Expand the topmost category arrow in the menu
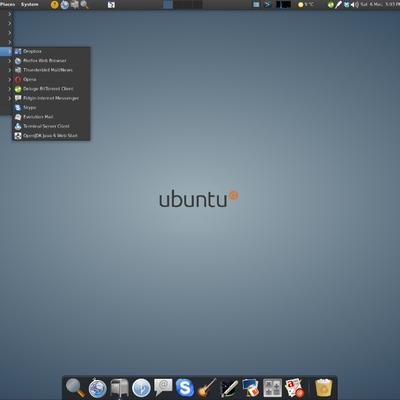This screenshot has height=400, width=400. point(10,14)
